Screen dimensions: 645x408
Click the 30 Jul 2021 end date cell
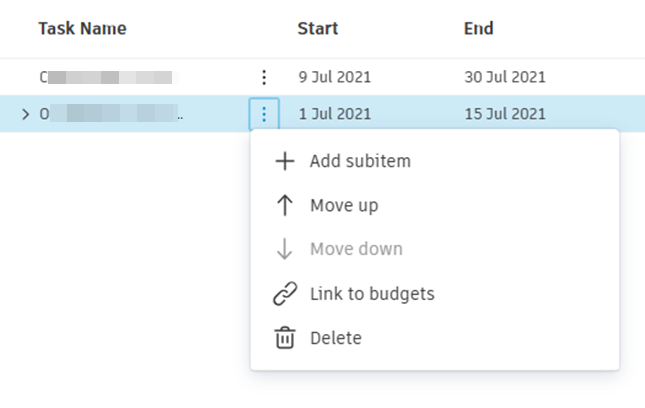(505, 77)
